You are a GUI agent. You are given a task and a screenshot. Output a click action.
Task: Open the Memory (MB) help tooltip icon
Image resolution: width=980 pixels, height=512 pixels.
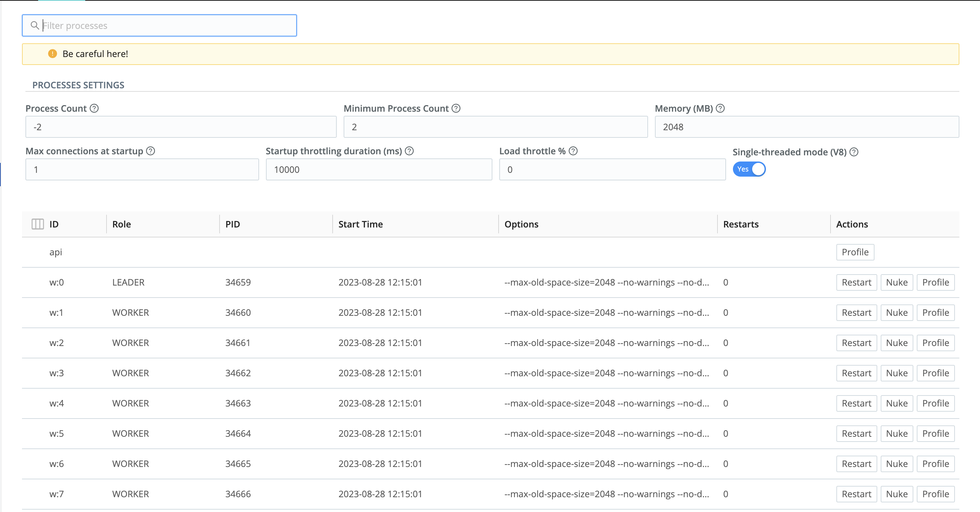(720, 108)
